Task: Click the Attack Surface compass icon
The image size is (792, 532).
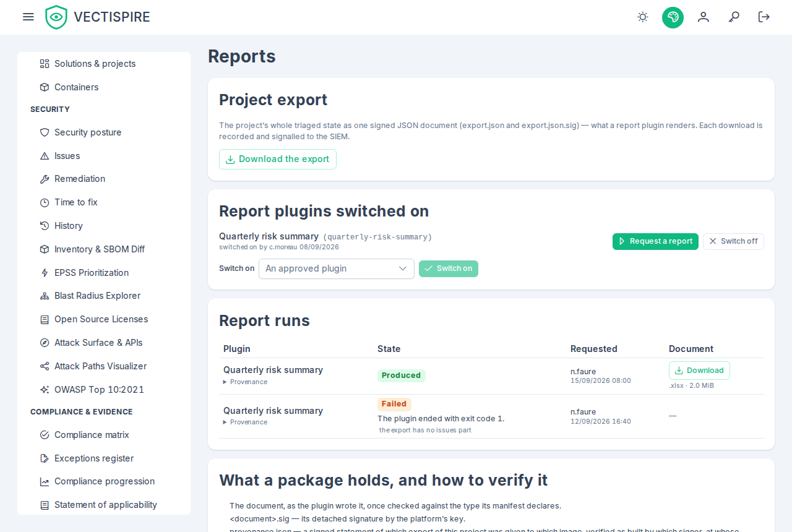Action: tap(45, 343)
